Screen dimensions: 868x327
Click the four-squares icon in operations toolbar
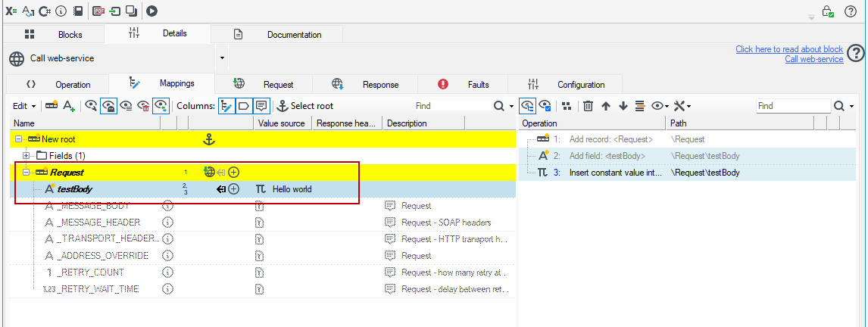pos(566,106)
